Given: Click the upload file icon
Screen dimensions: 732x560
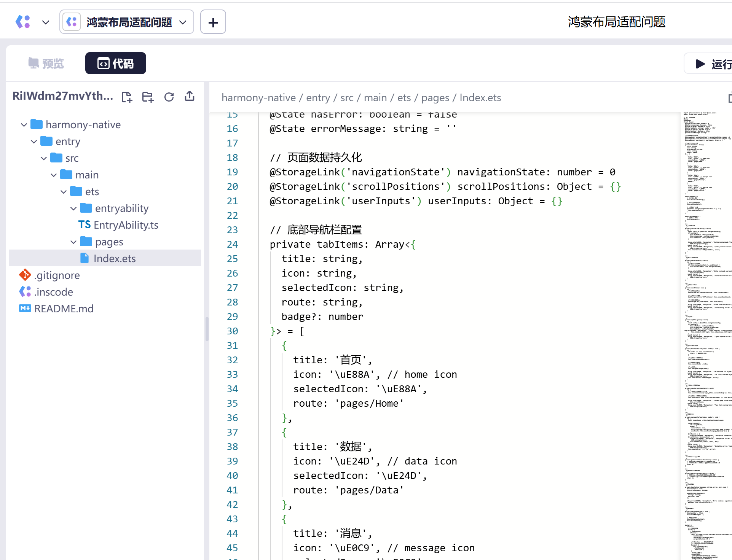Looking at the screenshot, I should coord(190,96).
